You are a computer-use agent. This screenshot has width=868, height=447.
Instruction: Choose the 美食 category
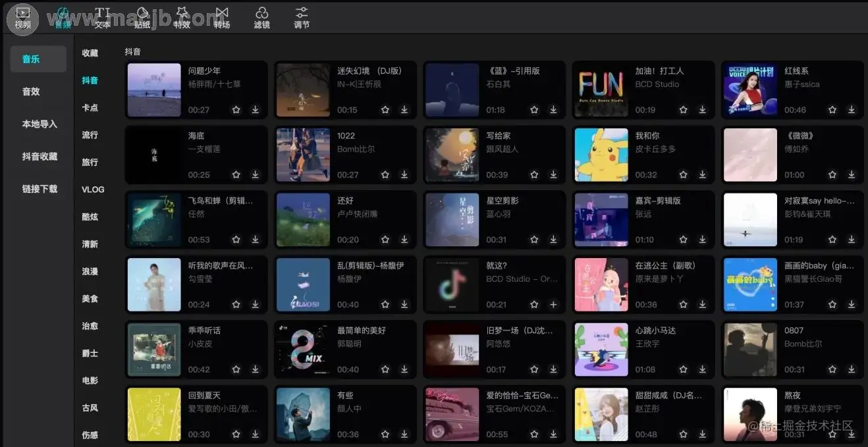click(x=90, y=299)
